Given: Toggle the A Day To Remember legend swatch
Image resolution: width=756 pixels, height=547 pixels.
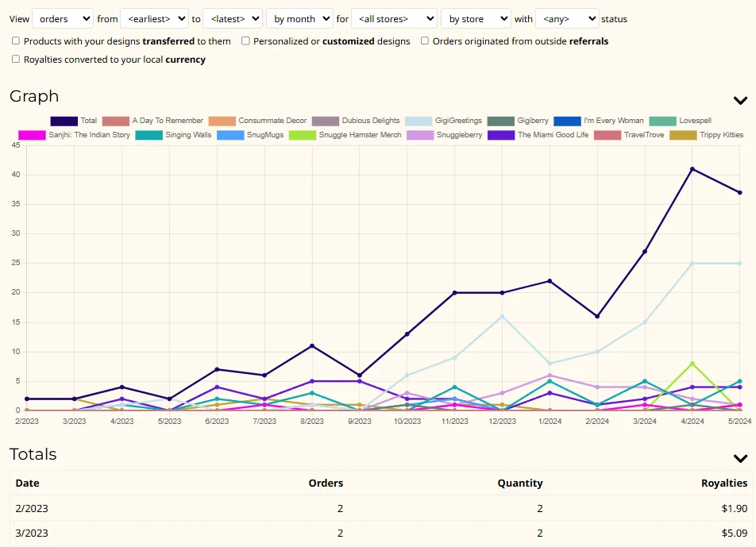Looking at the screenshot, I should click(x=116, y=121).
